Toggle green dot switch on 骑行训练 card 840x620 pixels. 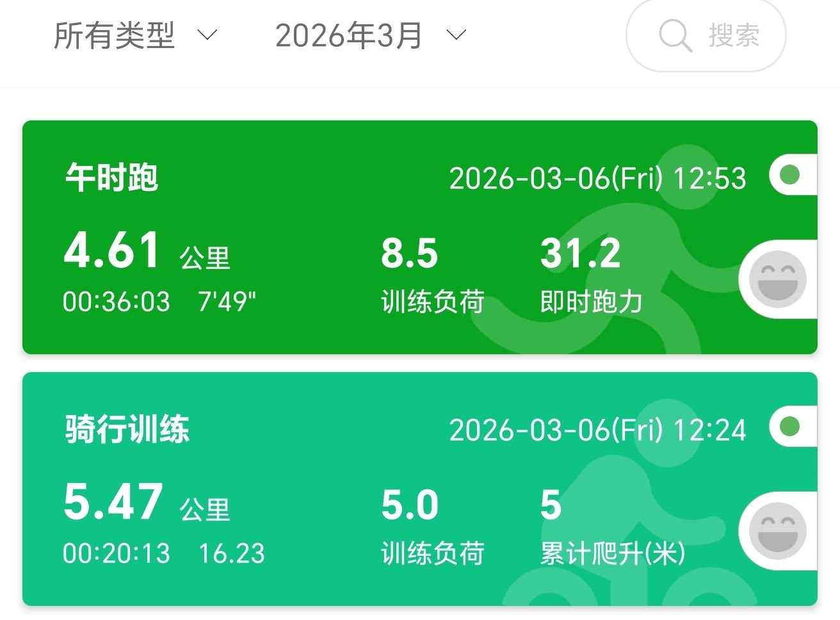point(793,427)
